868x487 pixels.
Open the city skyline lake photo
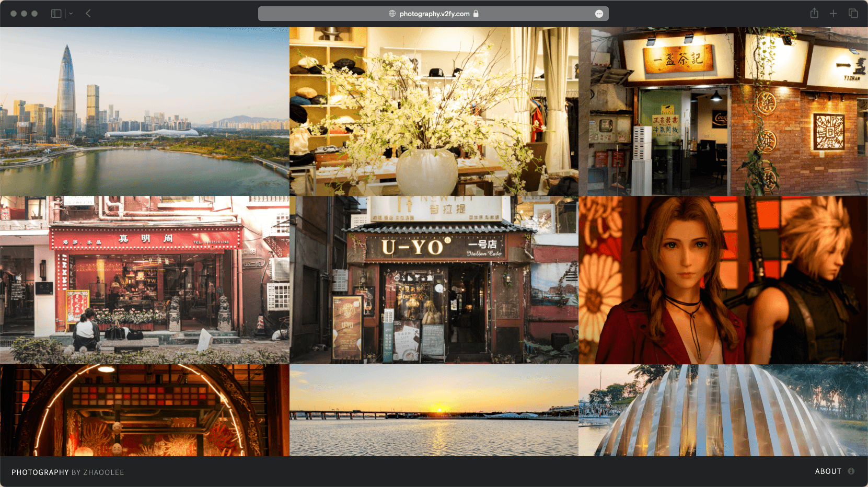tap(144, 111)
